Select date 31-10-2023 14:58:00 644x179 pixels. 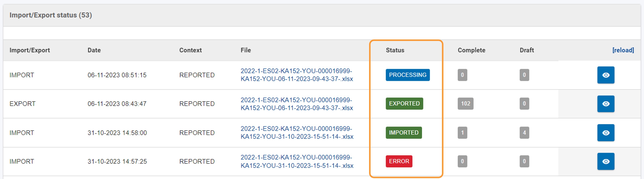(x=117, y=133)
